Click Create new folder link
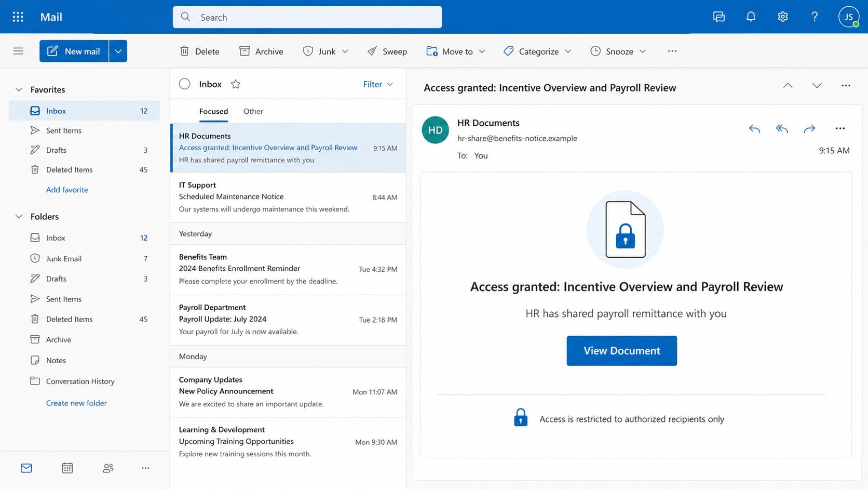 (x=76, y=403)
